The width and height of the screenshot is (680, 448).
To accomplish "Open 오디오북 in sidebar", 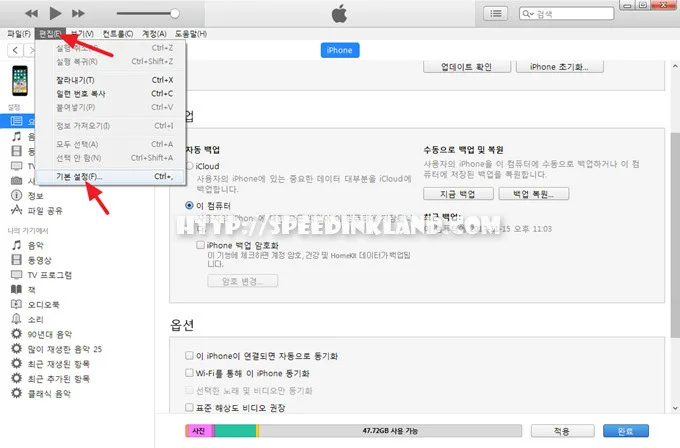I will 43,304.
